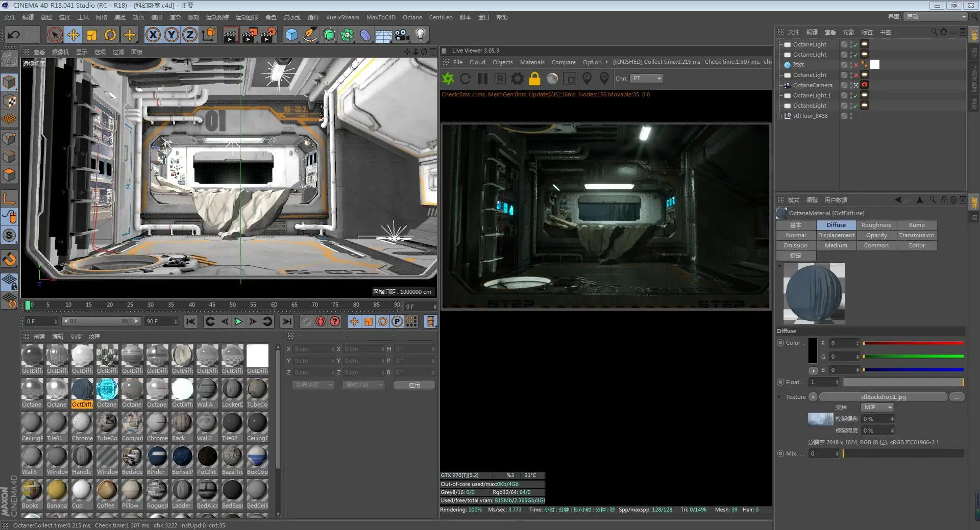This screenshot has width=980, height=530.
Task: Pause the Live Viewer render
Action: pos(482,79)
